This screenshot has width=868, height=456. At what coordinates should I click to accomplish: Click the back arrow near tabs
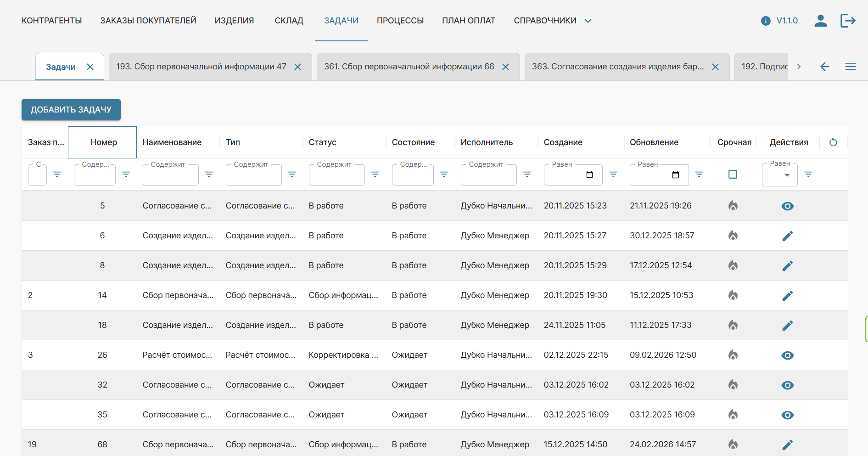825,67
